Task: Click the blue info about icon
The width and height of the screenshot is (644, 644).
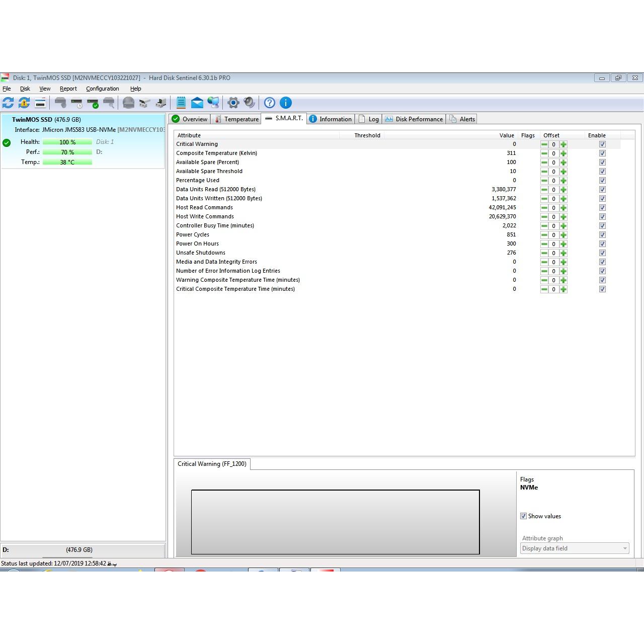Action: (x=286, y=103)
